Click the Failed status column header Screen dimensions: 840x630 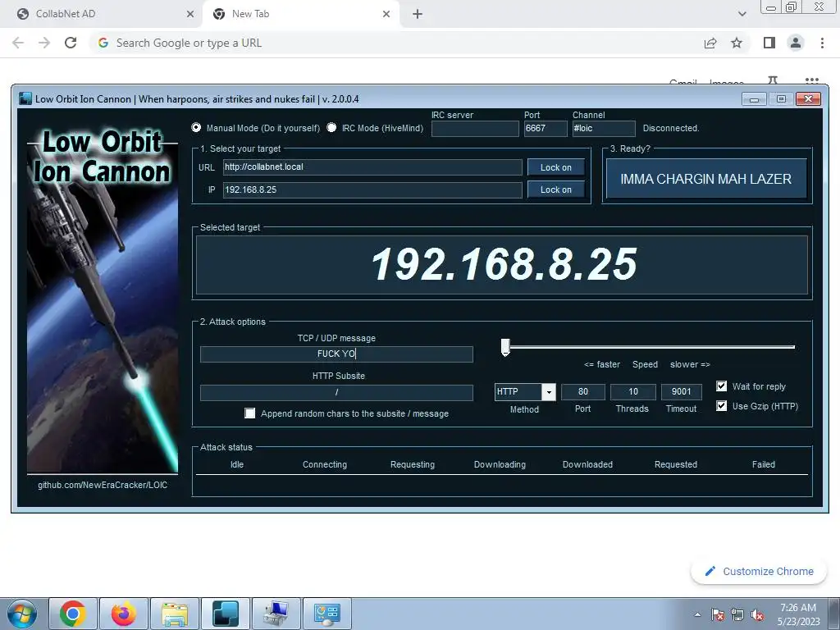pyautogui.click(x=764, y=464)
